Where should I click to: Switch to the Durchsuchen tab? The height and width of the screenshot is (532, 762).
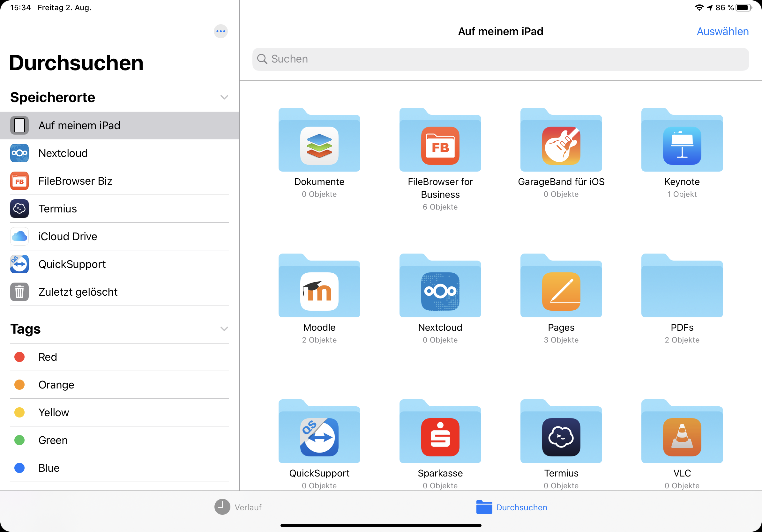tap(512, 507)
